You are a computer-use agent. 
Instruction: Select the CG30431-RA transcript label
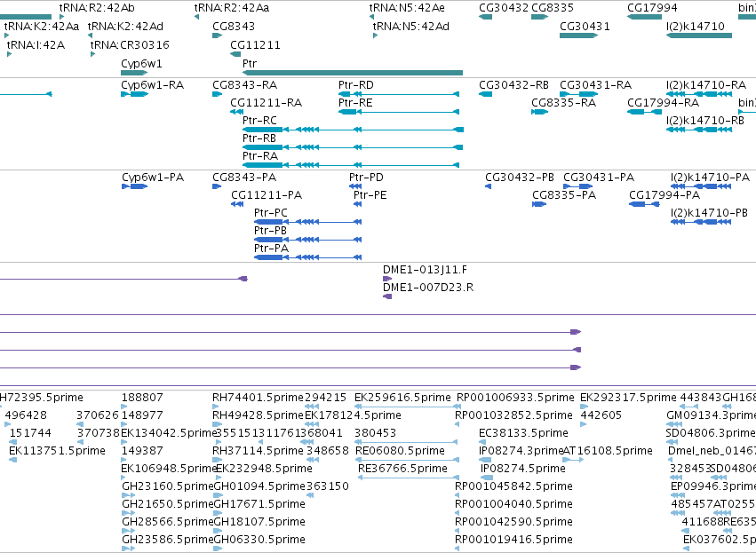tap(595, 85)
